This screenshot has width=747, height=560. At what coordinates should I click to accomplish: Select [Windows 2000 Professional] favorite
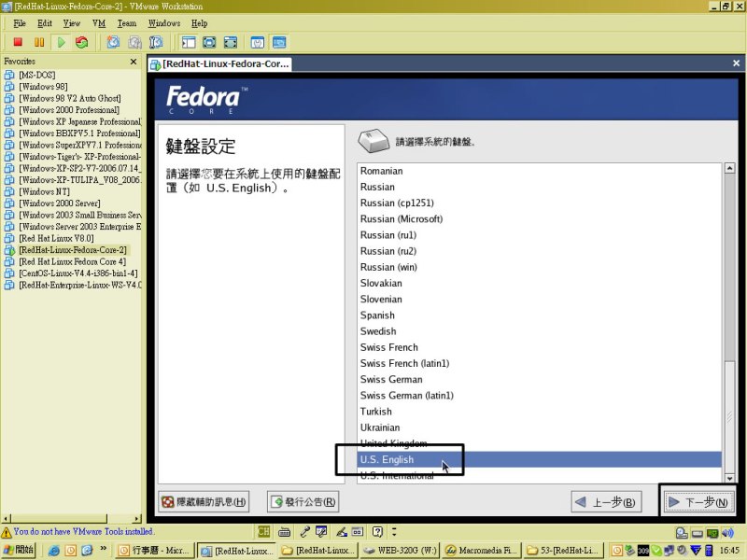69,109
